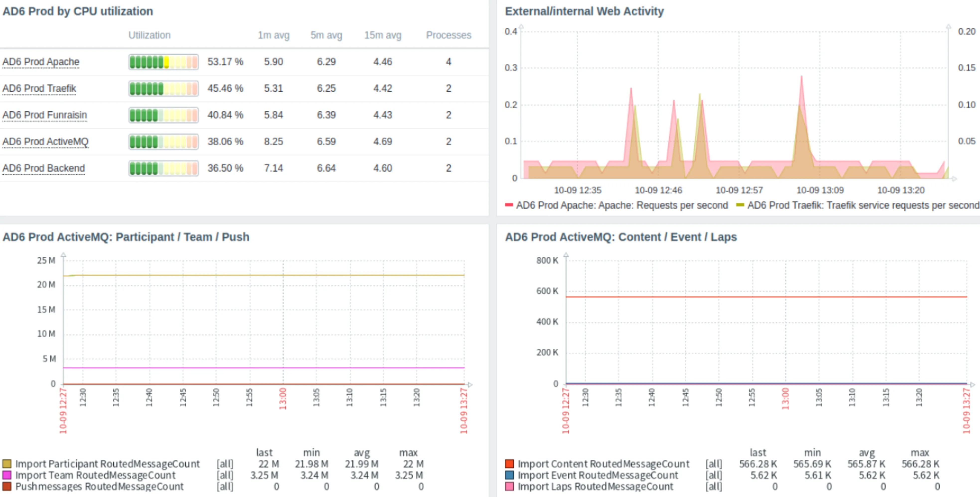Click the 10-09 12:35 axis label
Image resolution: width=980 pixels, height=497 pixels.
click(578, 190)
